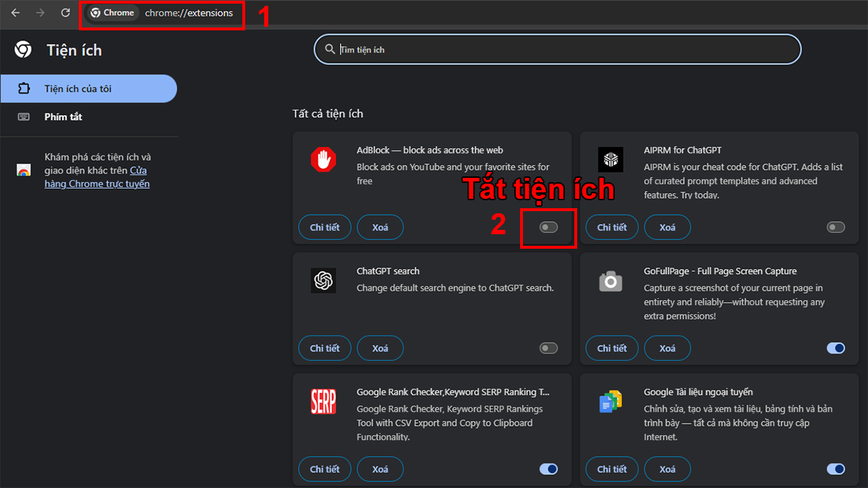Disable Google Rank Checker extension switch
This screenshot has width=868, height=488.
[549, 469]
